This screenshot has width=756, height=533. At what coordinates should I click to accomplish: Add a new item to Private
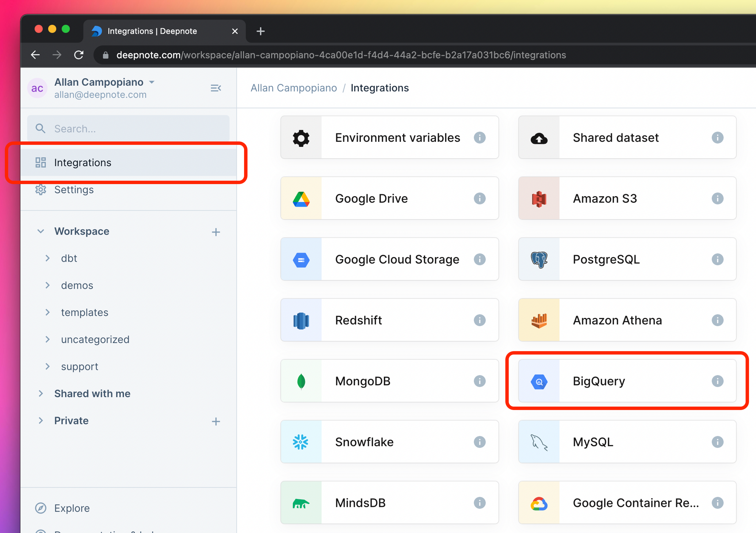(216, 421)
